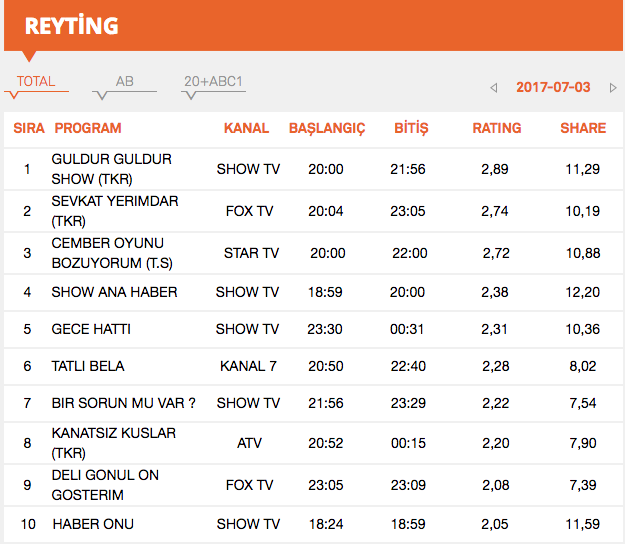This screenshot has height=544, width=625.
Task: Click the PROGRAM column header
Action: 88,128
